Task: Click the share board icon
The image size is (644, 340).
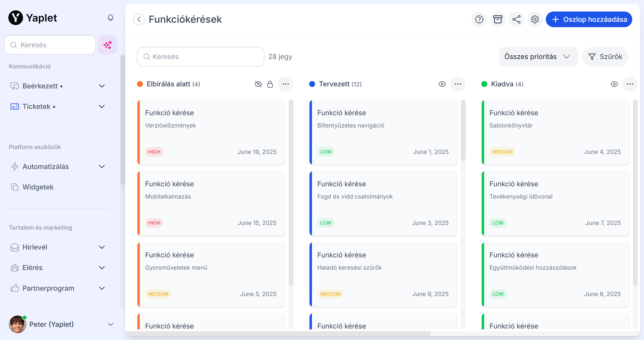Action: click(516, 19)
